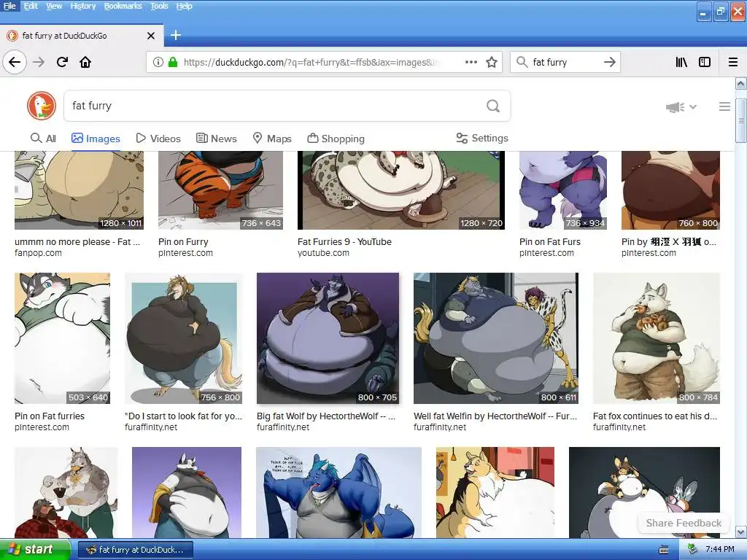Click the search-bar go arrow

(x=609, y=62)
